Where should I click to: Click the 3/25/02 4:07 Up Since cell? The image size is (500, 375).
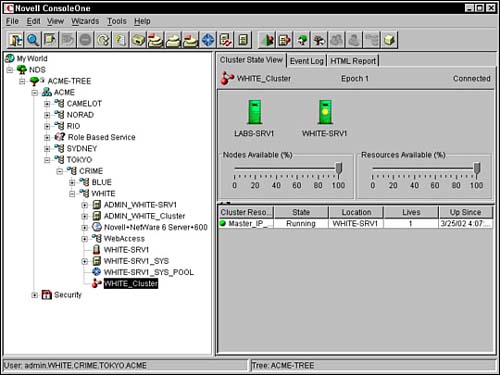(466, 223)
